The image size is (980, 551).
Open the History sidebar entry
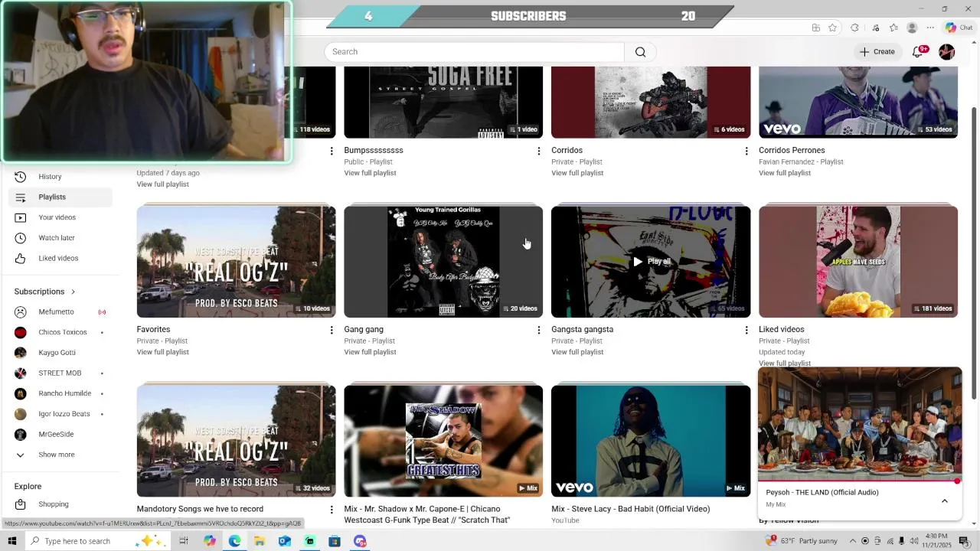[x=60, y=177]
